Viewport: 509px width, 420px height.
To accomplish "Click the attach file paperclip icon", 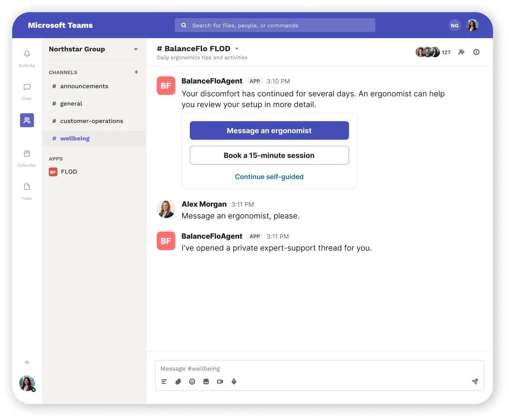I will click(x=178, y=382).
